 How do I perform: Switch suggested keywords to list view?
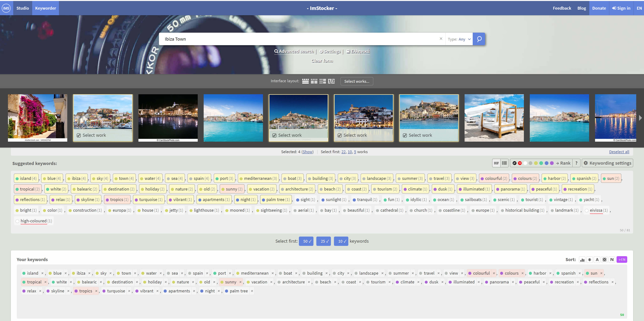[x=504, y=163]
